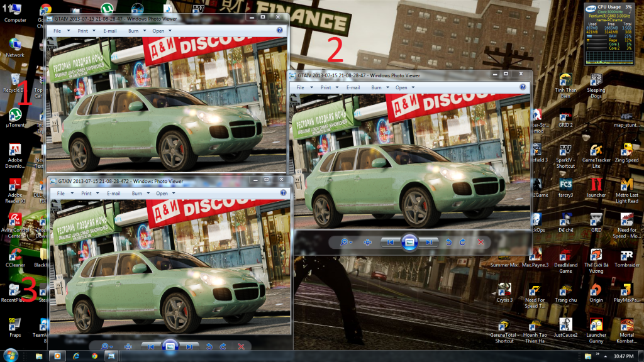This screenshot has height=362, width=644.
Task: Click actual size icon in right-hand Photo Viewer
Action: (367, 242)
